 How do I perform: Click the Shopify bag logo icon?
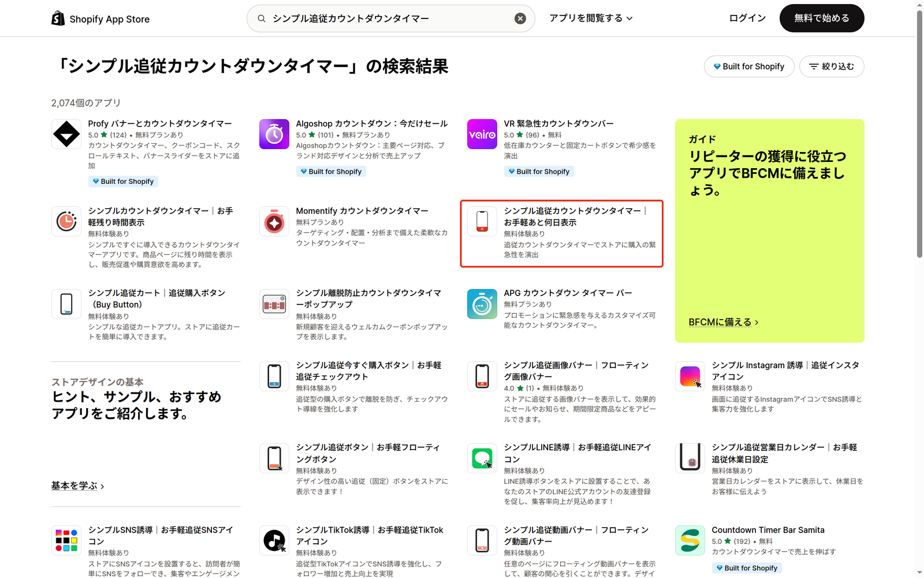[58, 18]
